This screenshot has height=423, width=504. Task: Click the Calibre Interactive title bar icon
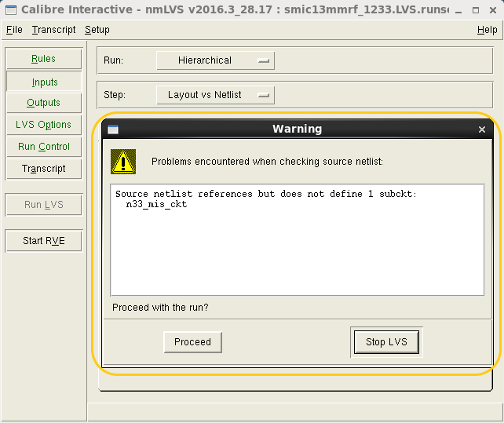10,9
